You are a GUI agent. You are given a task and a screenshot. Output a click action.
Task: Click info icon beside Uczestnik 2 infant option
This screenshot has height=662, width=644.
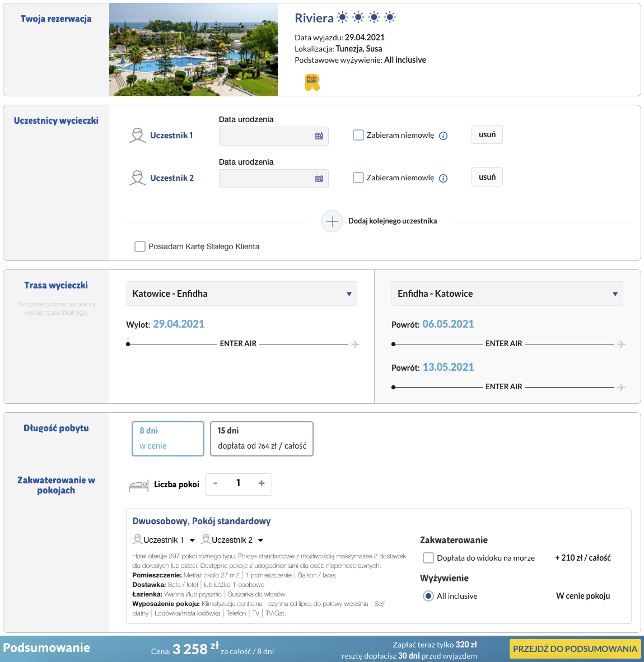[x=443, y=178]
